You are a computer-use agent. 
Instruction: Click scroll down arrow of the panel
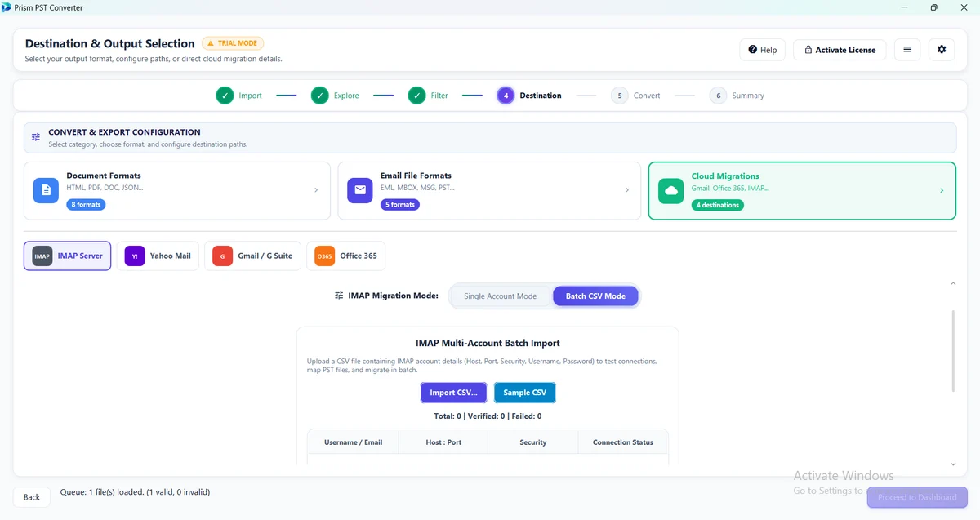click(x=953, y=464)
